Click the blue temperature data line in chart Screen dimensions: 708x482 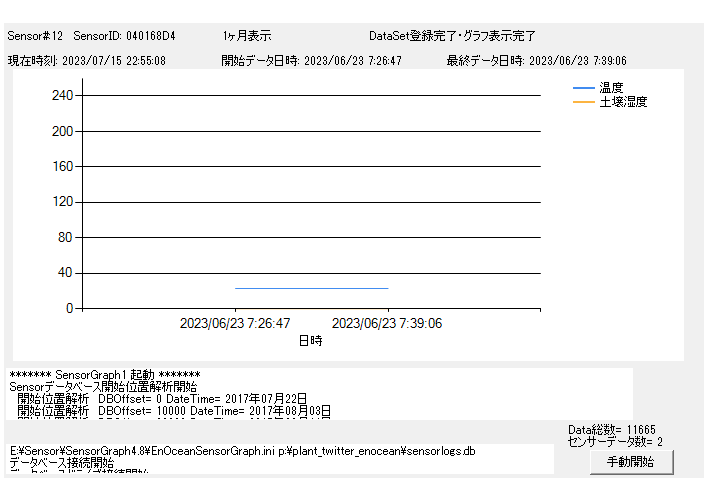coord(311,288)
